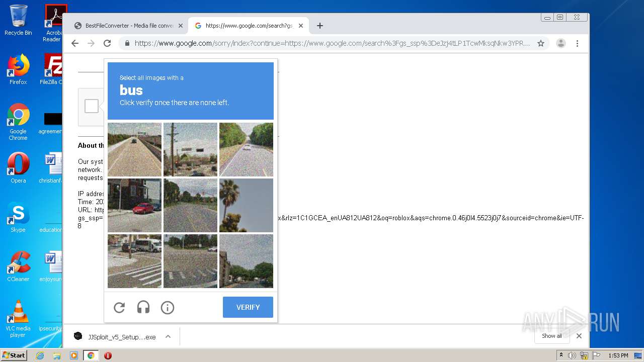Close the downloads bar
The height and width of the screenshot is (362, 644).
click(x=579, y=336)
